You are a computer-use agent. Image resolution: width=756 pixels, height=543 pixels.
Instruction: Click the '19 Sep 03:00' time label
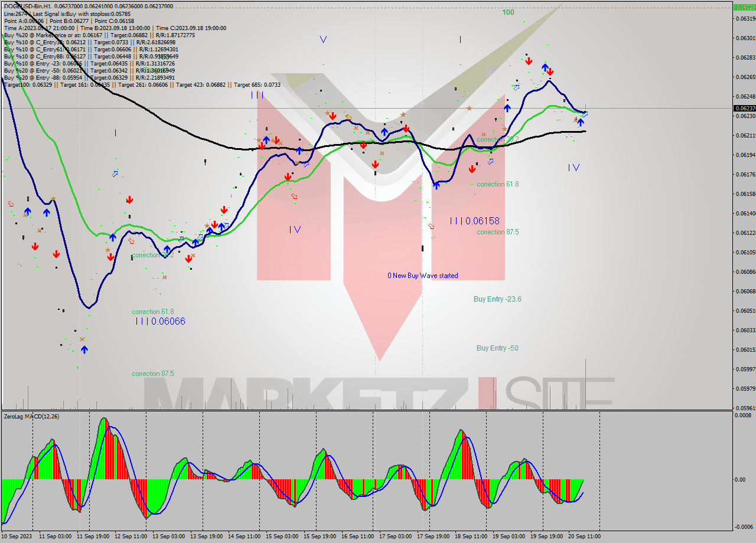pyautogui.click(x=510, y=537)
